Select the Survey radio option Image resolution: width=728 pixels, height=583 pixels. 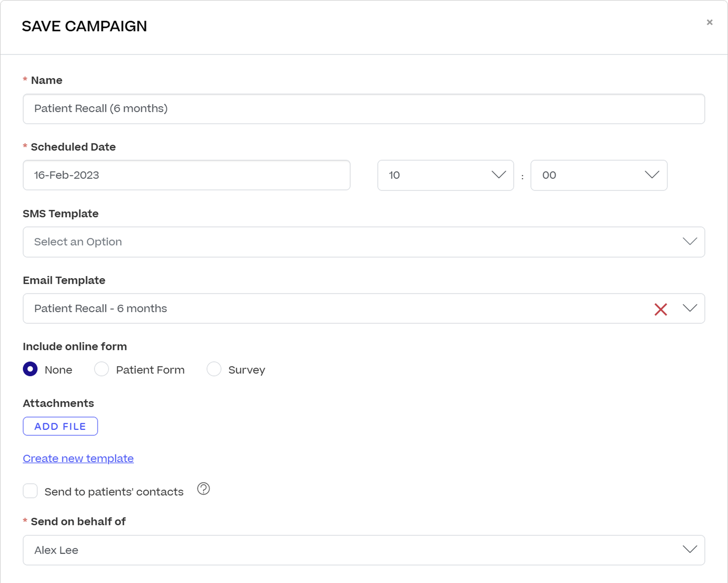(214, 369)
